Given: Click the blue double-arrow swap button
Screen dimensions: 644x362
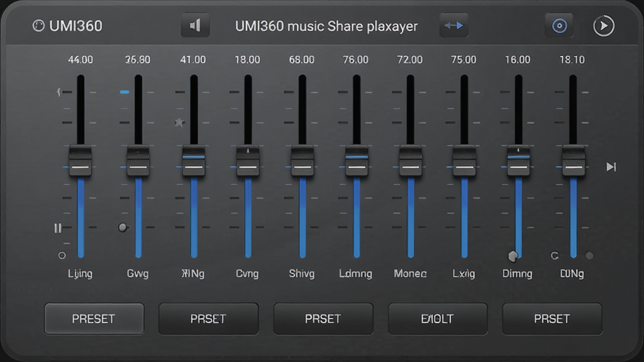Looking at the screenshot, I should point(454,25).
